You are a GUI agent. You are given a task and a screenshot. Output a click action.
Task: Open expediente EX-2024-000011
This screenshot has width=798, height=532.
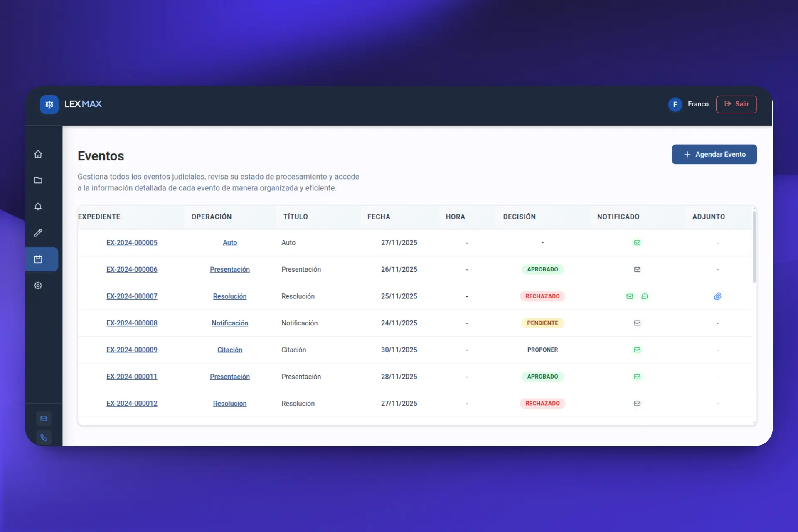point(132,377)
